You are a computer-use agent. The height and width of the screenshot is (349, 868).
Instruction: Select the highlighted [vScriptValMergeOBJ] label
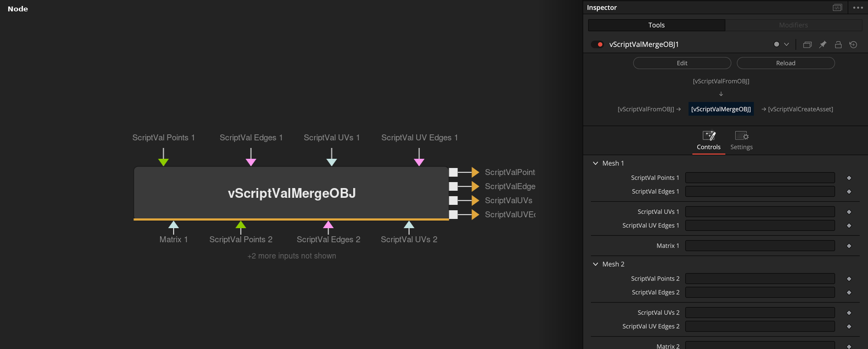tap(721, 109)
